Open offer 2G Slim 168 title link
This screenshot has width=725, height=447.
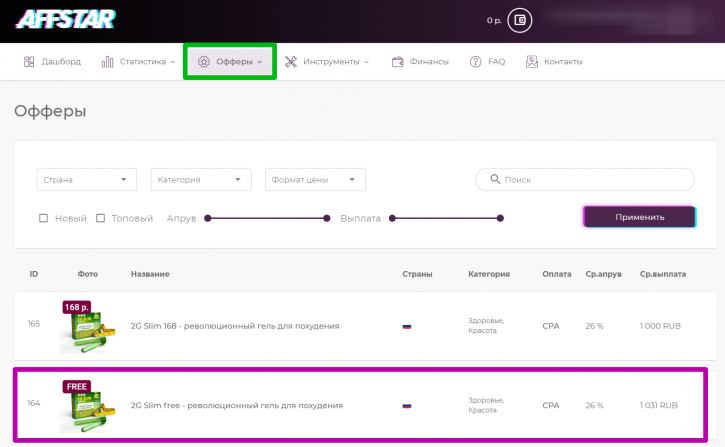pos(235,326)
